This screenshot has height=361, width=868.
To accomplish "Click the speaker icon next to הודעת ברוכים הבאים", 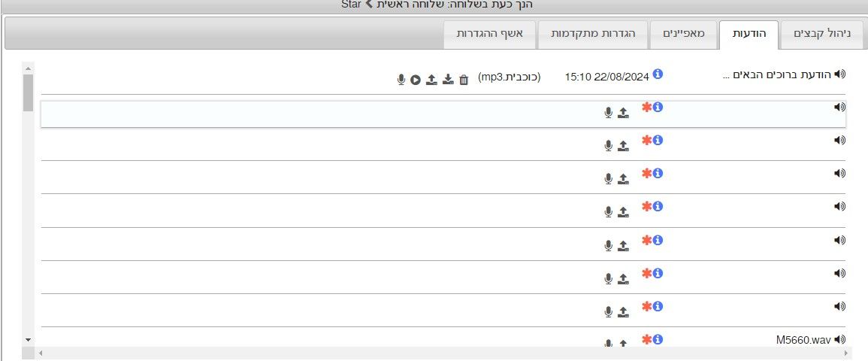I will [x=839, y=74].
